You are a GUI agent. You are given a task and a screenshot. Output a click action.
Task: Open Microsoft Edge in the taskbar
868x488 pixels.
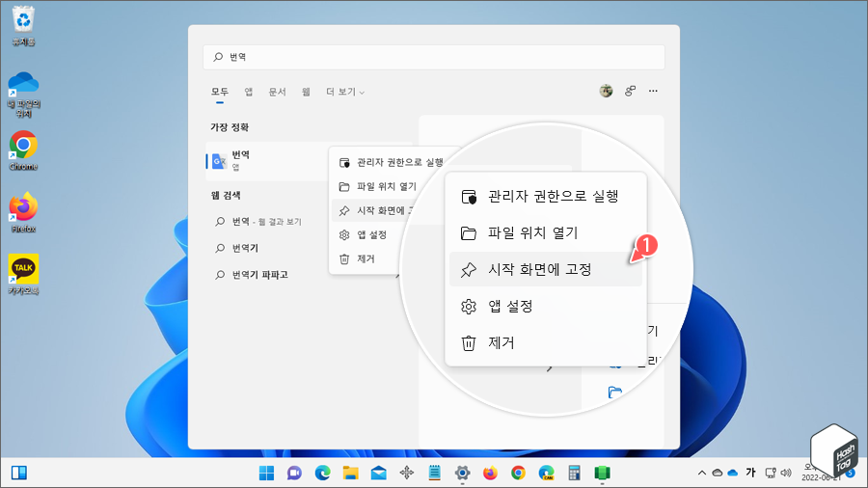coord(323,474)
